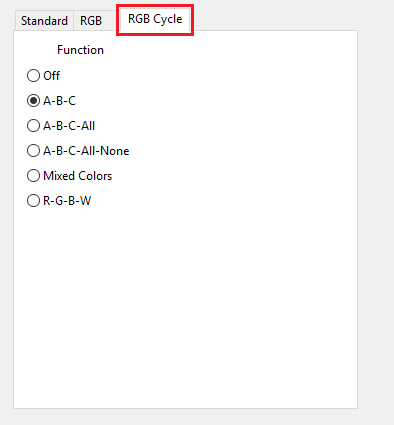Click the 'A-B-C-All' label text
This screenshot has width=394, height=425.
(69, 126)
